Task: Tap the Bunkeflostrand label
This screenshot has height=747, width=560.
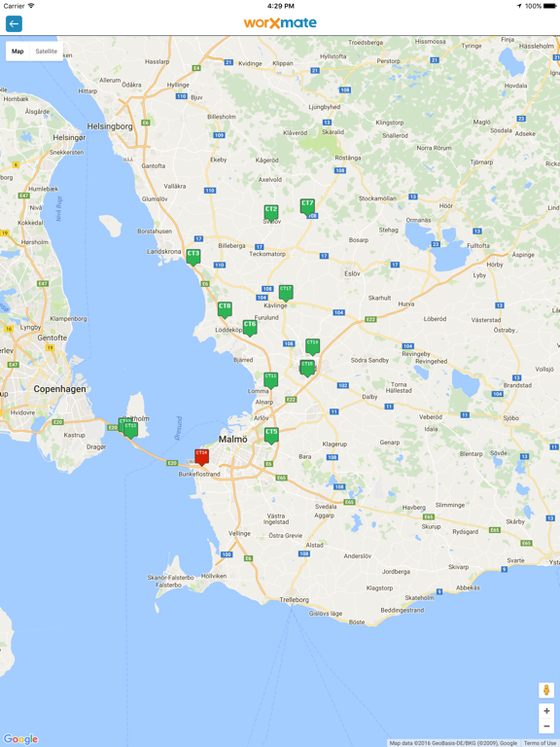Action: [199, 474]
